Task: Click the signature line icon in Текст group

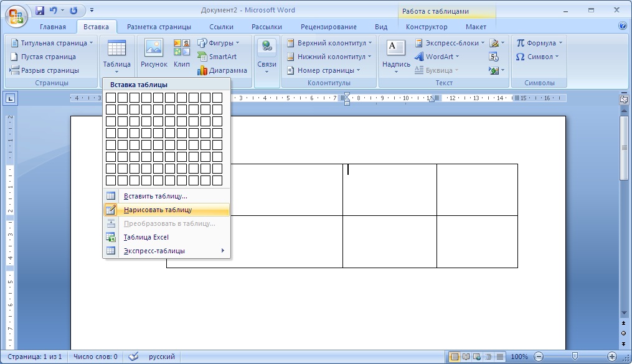Action: point(497,43)
